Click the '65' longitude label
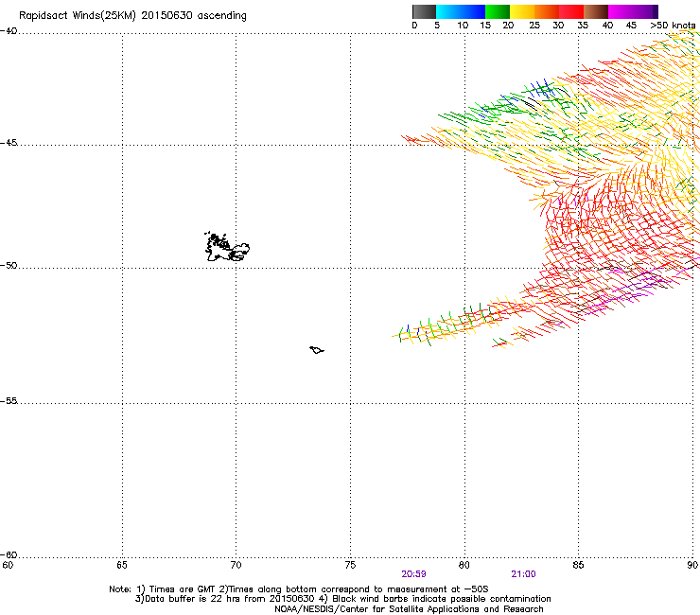The image size is (700, 615). [x=122, y=565]
